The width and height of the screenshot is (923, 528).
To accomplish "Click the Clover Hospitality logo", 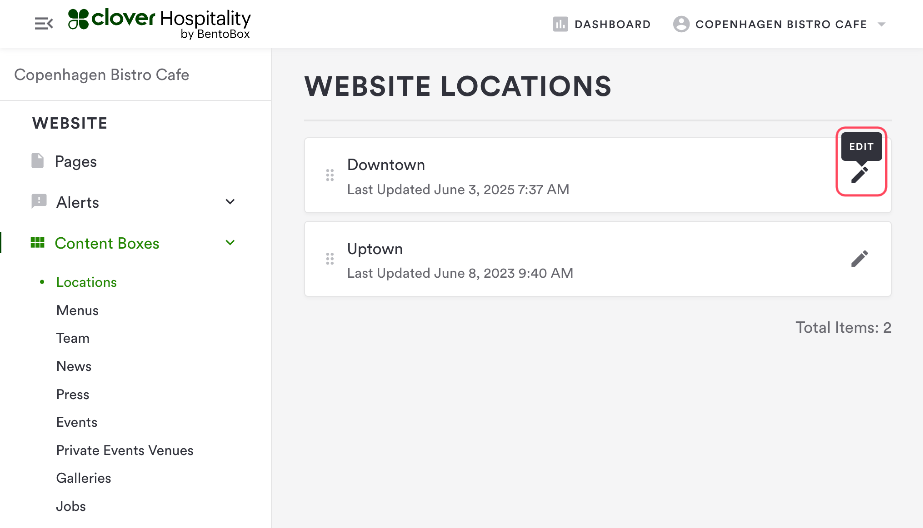I will [x=159, y=24].
